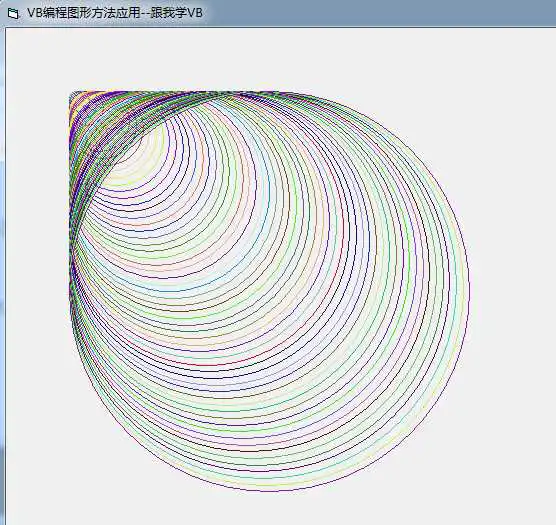Click the red arc in the lower rings
The width and height of the screenshot is (556, 525).
tap(213, 364)
